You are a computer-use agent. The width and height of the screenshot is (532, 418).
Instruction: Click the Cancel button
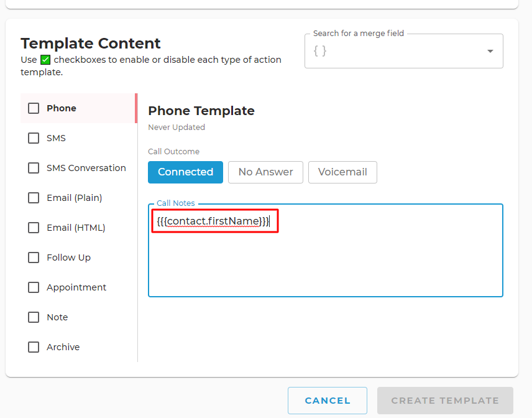coord(328,401)
